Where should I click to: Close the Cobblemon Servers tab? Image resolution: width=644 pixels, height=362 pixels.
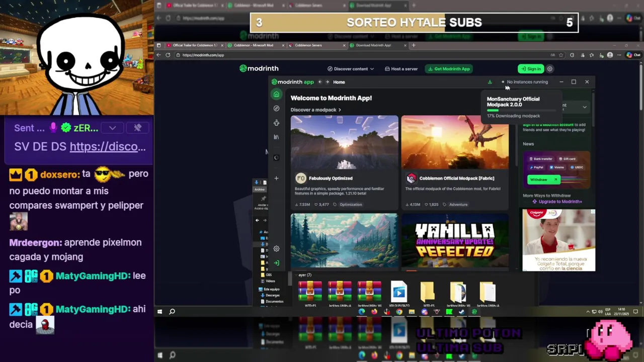coord(344,45)
